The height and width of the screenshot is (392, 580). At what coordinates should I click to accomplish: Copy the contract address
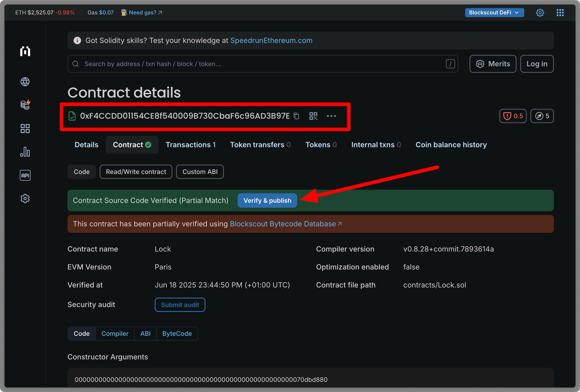coord(296,116)
